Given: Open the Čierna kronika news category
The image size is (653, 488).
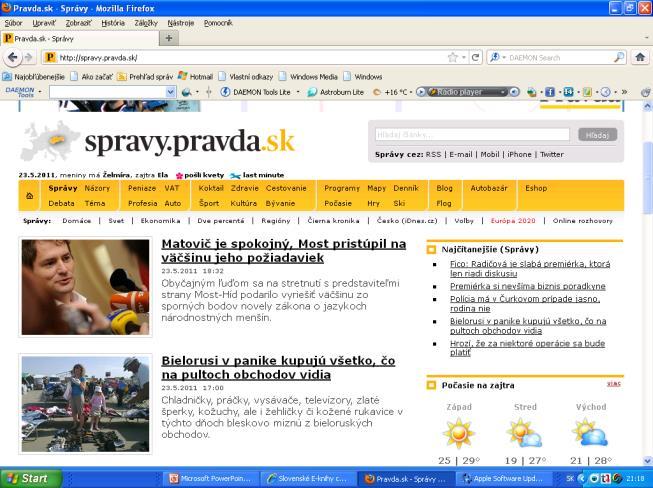Looking at the screenshot, I should (x=333, y=221).
